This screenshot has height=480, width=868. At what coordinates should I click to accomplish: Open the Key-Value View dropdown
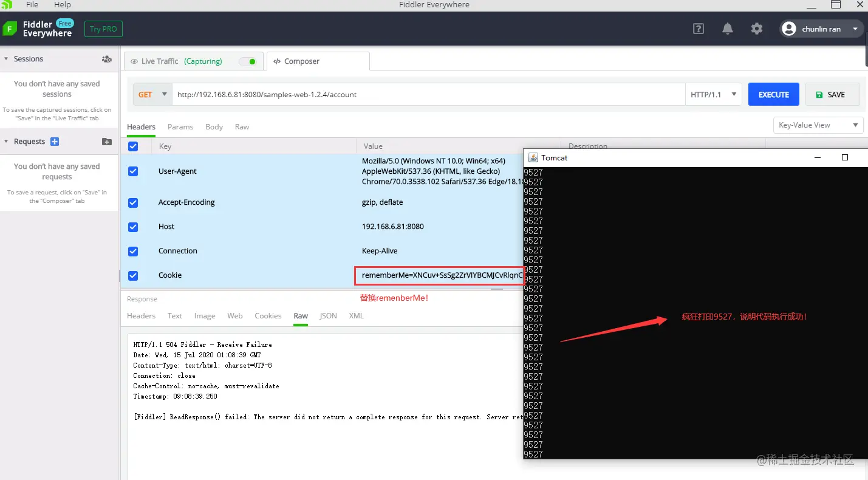818,125
